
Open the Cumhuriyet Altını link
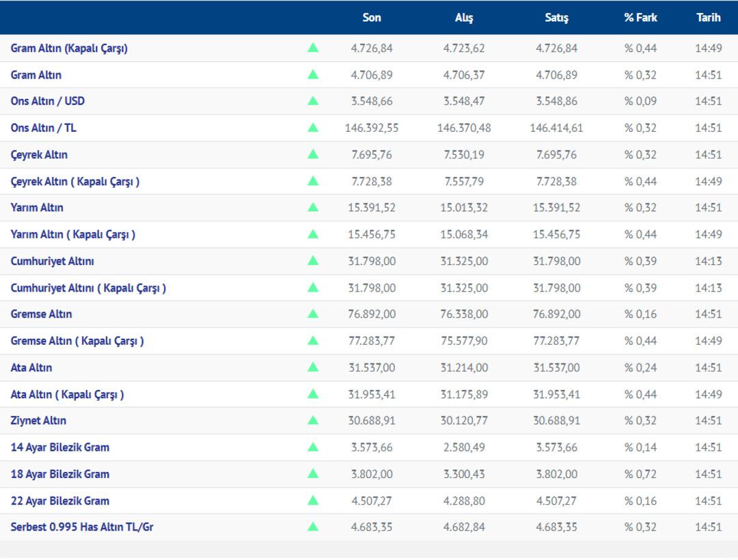52,262
